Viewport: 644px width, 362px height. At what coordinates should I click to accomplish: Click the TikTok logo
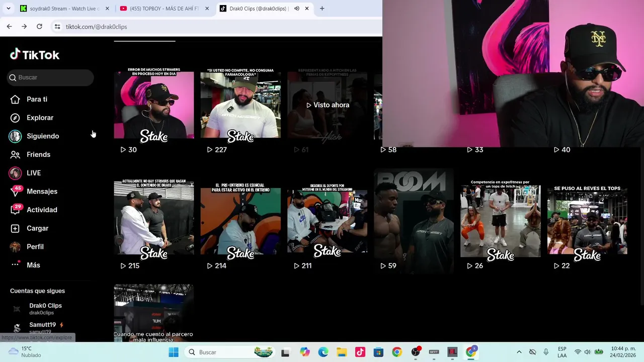coord(35,54)
